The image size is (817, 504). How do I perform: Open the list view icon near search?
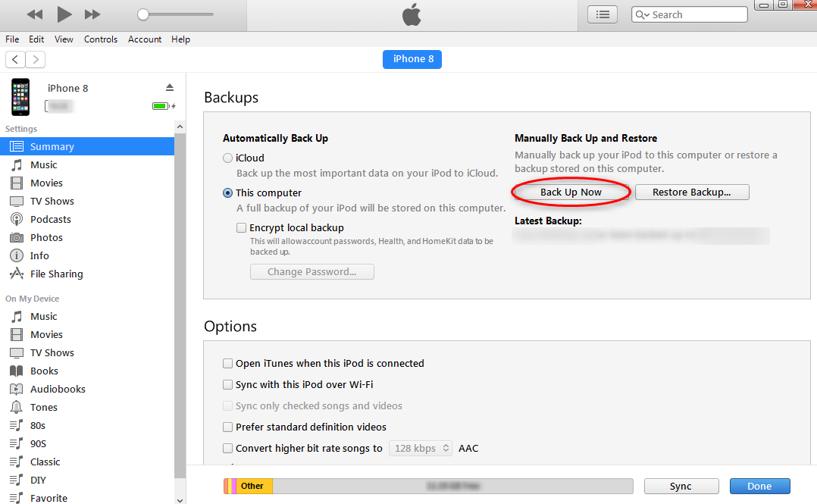(603, 14)
